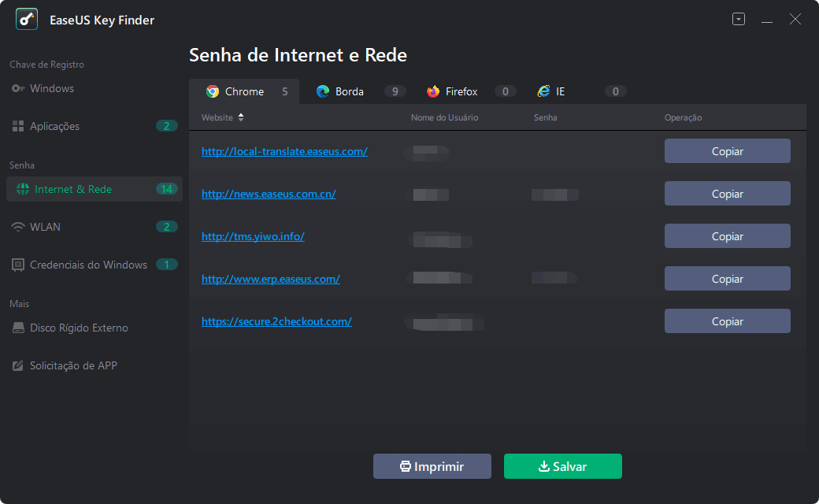Image resolution: width=819 pixels, height=504 pixels.
Task: Click the blurred password for www.erp.easeus.com
Action: click(x=554, y=277)
